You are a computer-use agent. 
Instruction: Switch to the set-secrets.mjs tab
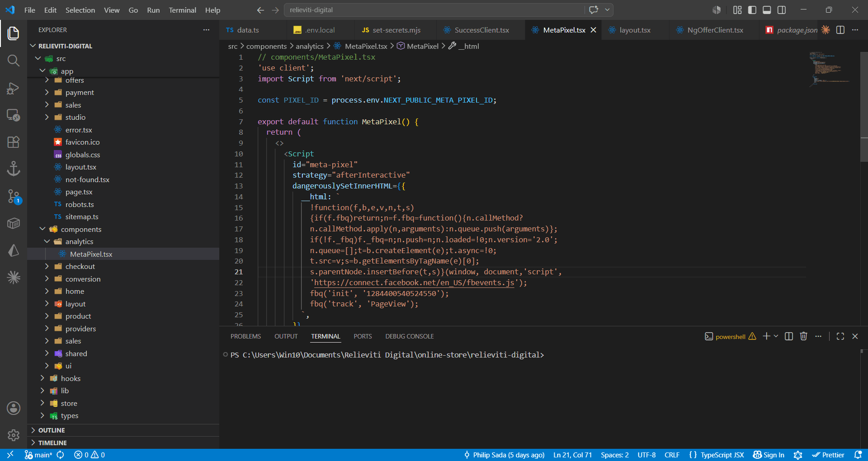[396, 30]
